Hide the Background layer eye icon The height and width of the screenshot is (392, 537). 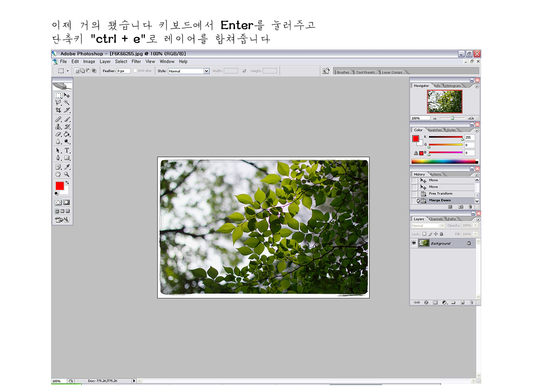pos(414,243)
